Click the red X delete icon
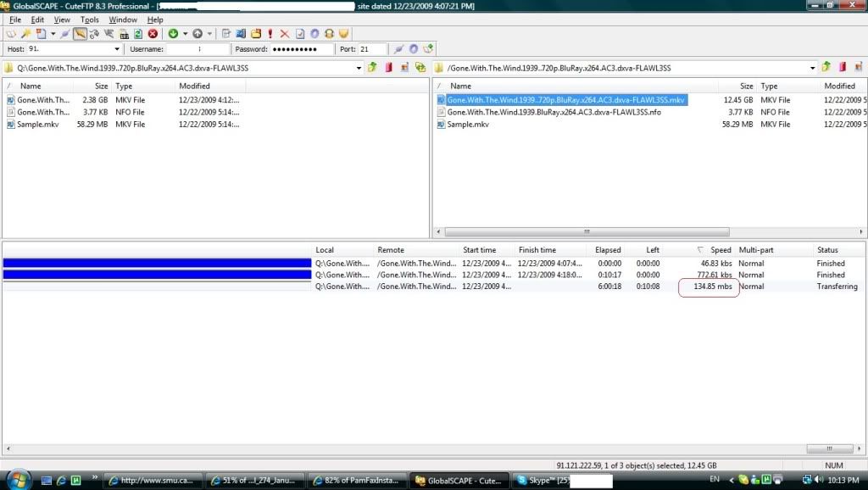 285,34
